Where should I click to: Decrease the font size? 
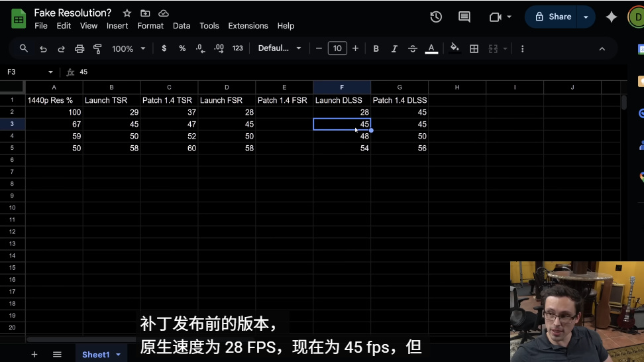click(319, 48)
